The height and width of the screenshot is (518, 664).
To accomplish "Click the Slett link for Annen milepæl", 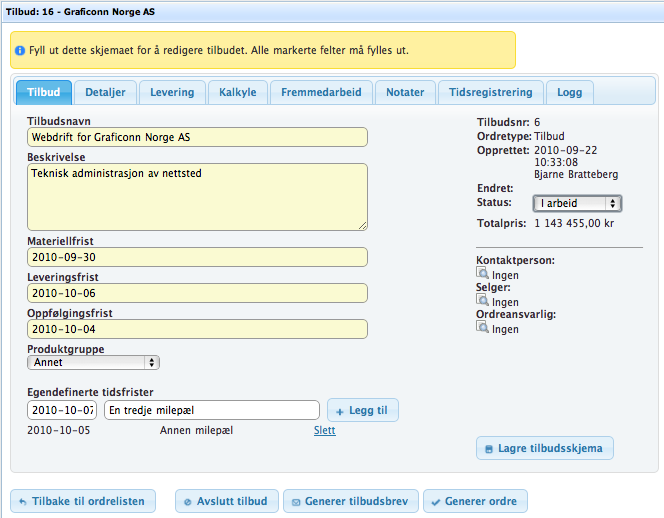I will point(324,431).
